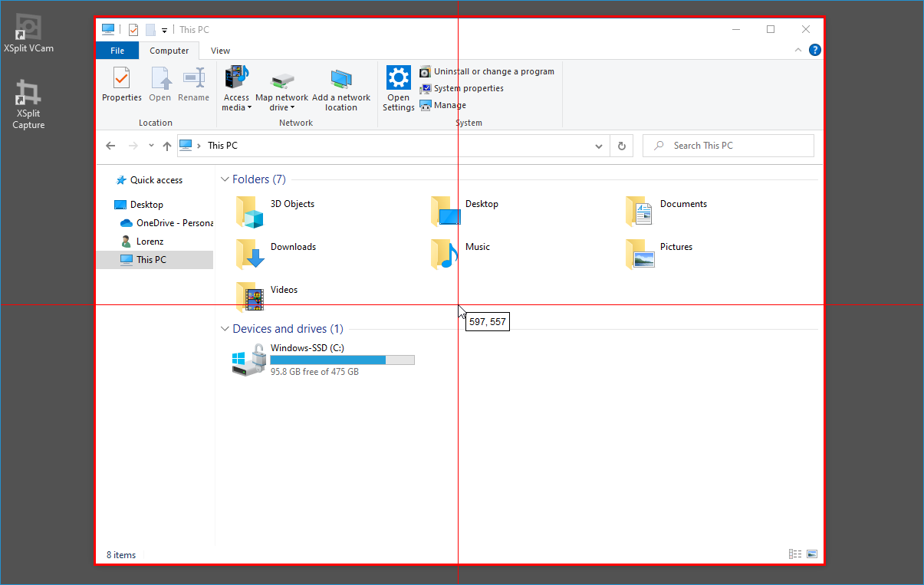Select the Documents folder

click(666, 210)
